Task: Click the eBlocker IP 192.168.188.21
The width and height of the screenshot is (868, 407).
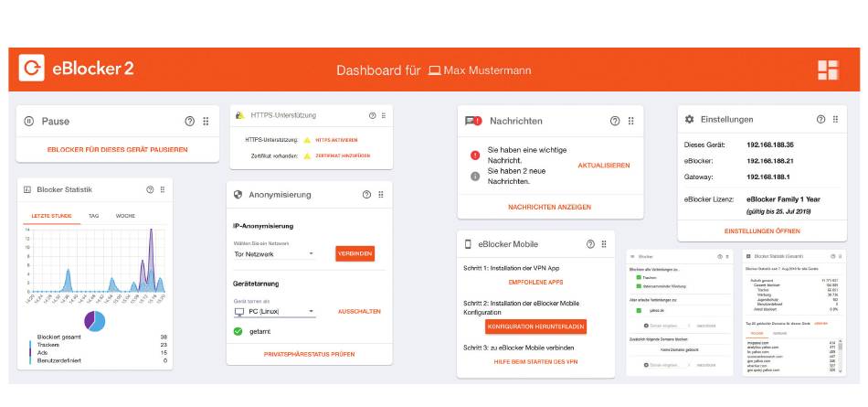Action: point(770,161)
